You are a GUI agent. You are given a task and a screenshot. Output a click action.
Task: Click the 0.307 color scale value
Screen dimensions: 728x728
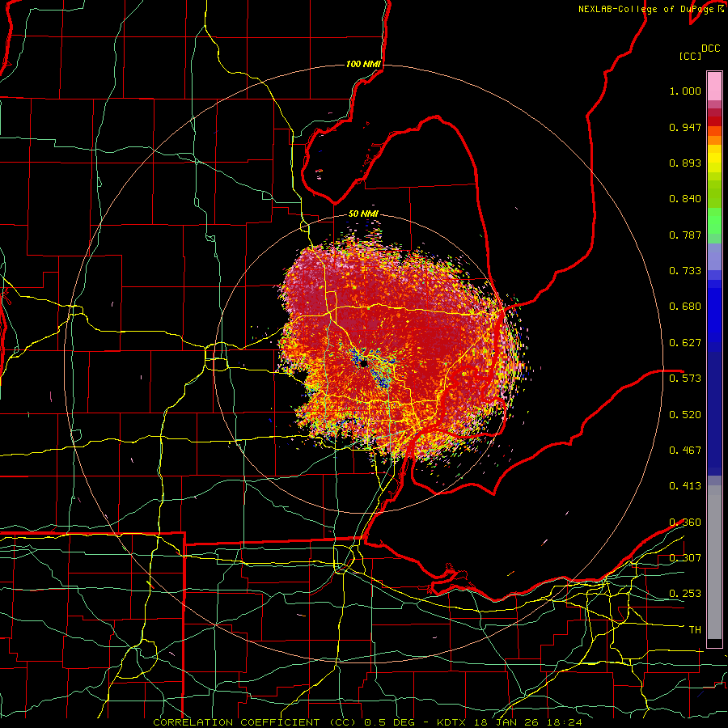pyautogui.click(x=685, y=557)
